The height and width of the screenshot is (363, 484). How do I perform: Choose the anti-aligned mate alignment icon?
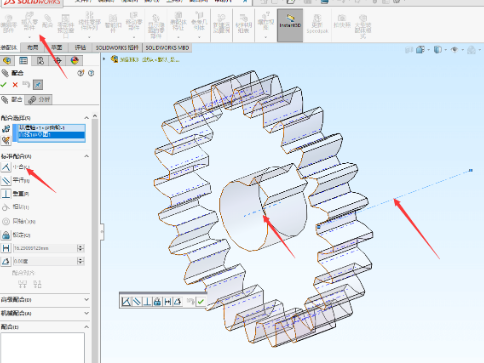click(37, 284)
